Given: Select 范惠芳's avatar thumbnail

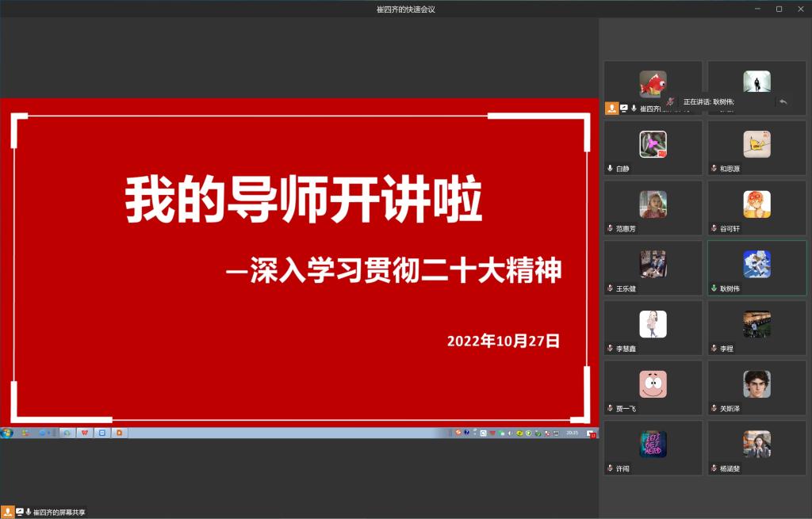Looking at the screenshot, I should (653, 204).
